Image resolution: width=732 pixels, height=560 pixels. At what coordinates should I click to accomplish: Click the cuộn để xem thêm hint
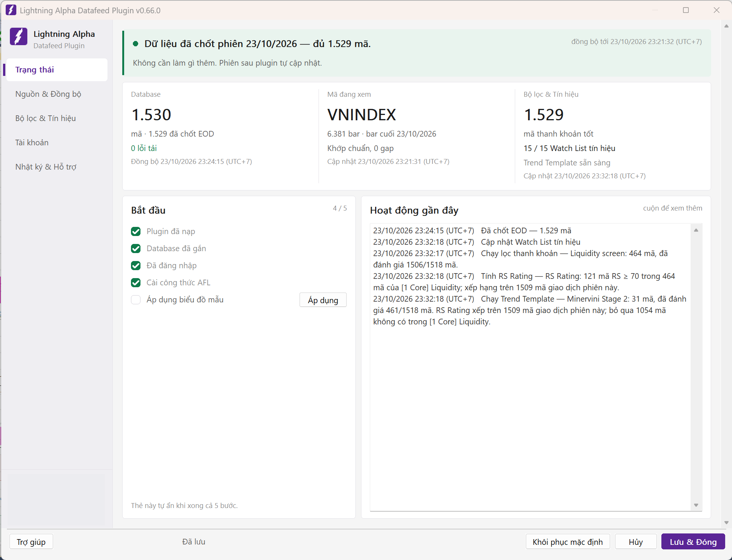(672, 208)
